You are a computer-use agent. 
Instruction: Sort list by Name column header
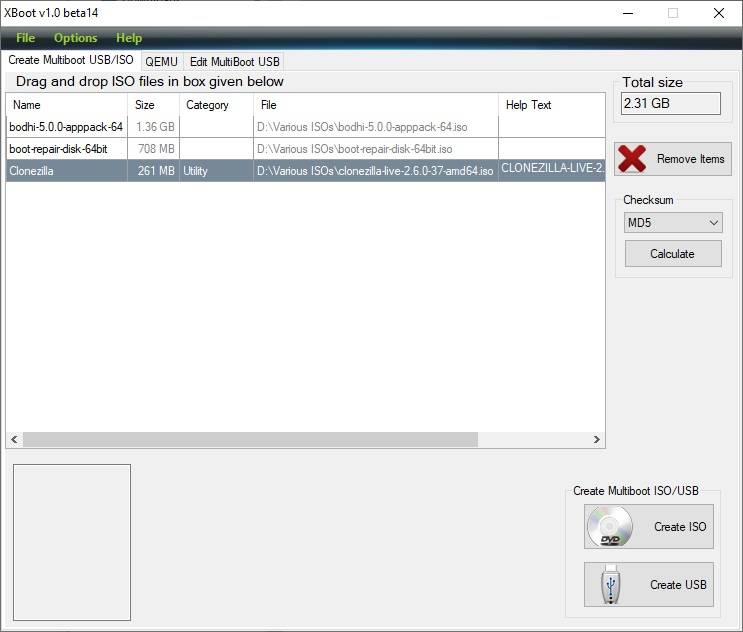pos(66,105)
